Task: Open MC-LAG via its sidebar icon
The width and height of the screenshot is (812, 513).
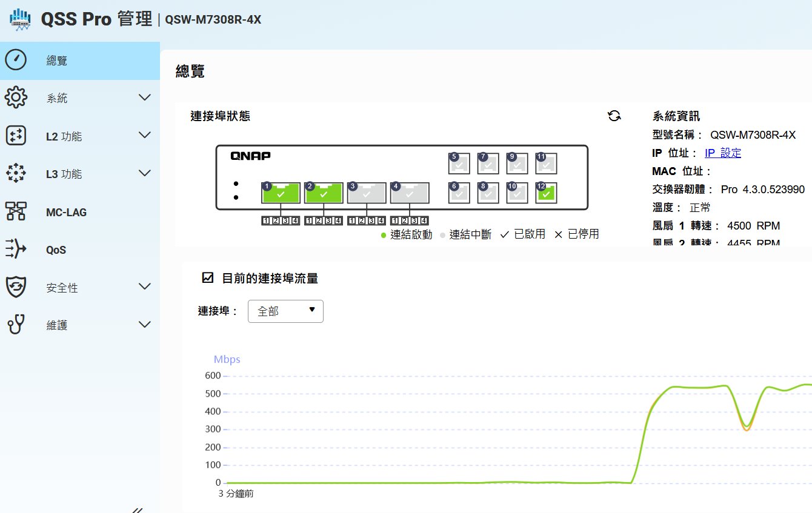Action: 16,211
